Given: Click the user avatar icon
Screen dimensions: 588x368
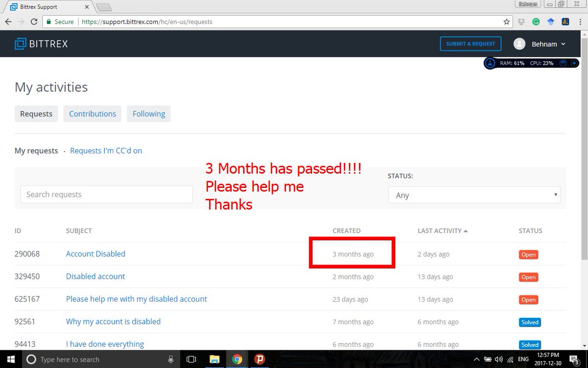Looking at the screenshot, I should 519,44.
